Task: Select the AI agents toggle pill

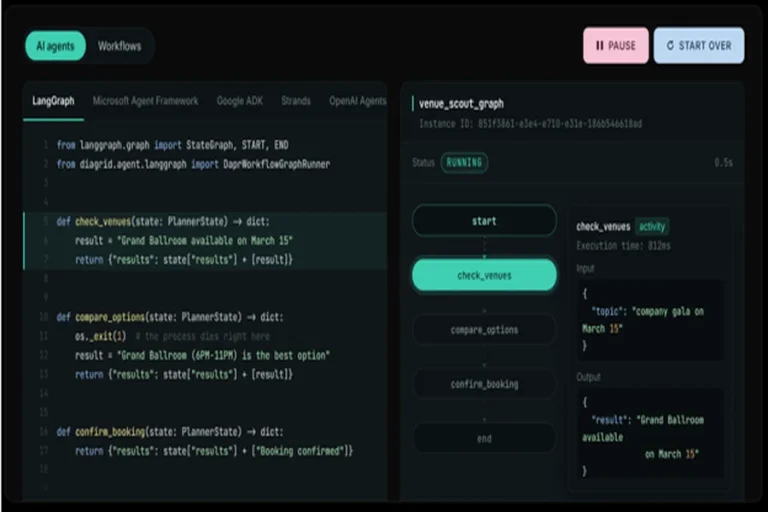Action: [55, 46]
